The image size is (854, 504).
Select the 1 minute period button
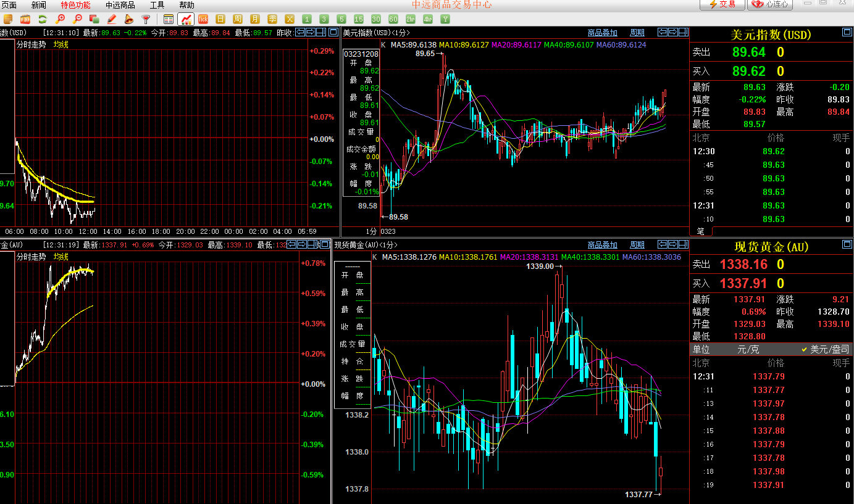[x=307, y=19]
